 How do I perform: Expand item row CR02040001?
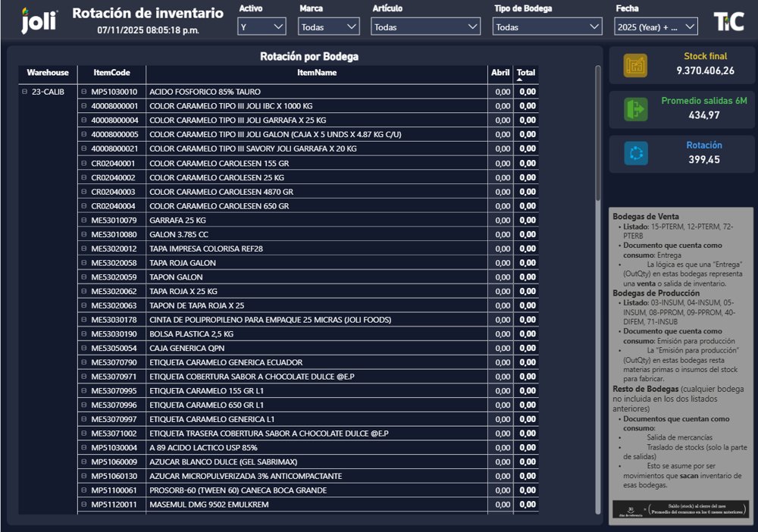(84, 163)
